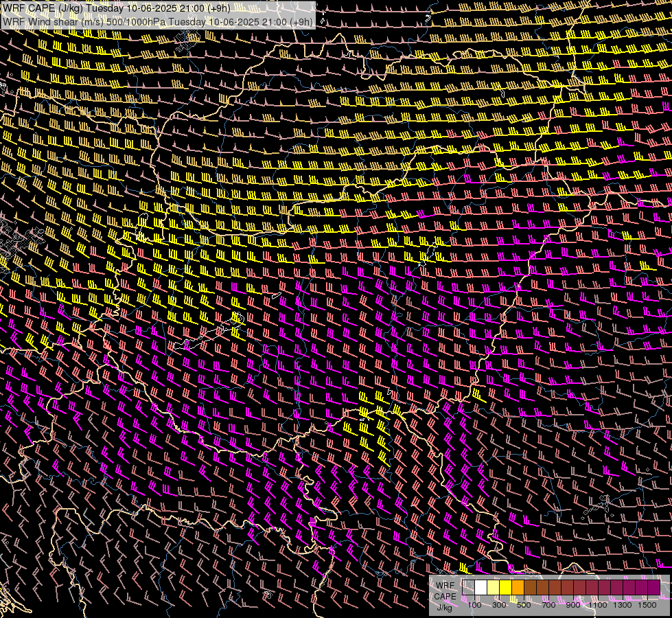
Task: Click the J/kg unit label in legend
Action: (x=445, y=608)
